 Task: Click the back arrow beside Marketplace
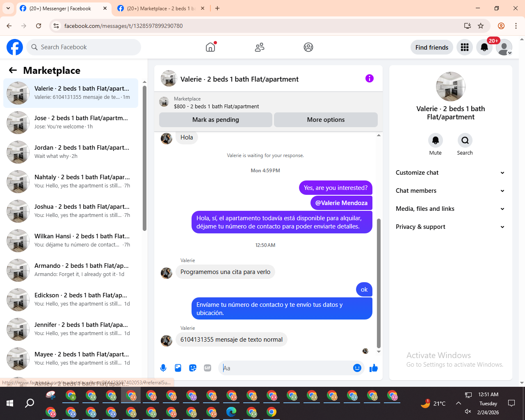(x=13, y=70)
